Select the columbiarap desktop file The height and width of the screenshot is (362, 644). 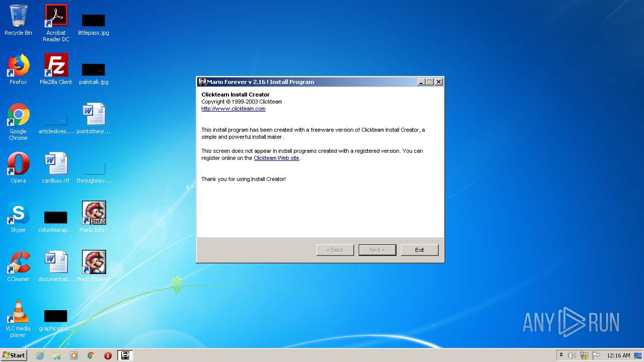pos(56,221)
